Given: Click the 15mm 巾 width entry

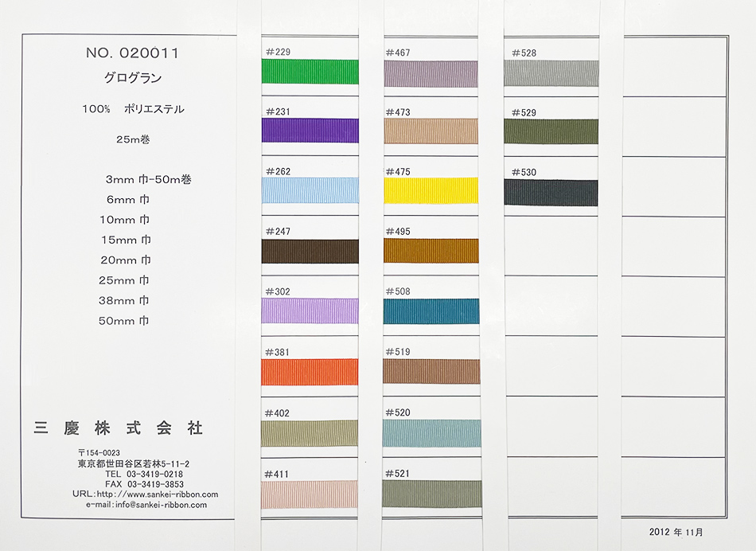Looking at the screenshot, I should (x=126, y=240).
